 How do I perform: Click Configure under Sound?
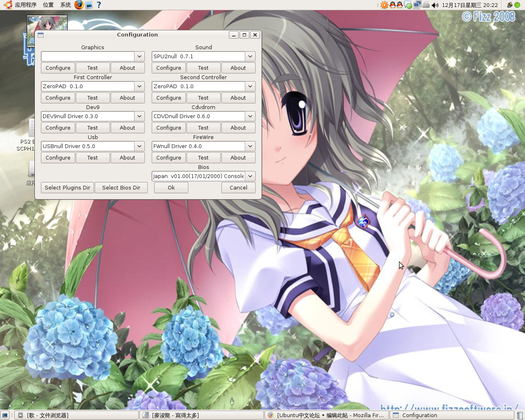click(169, 68)
